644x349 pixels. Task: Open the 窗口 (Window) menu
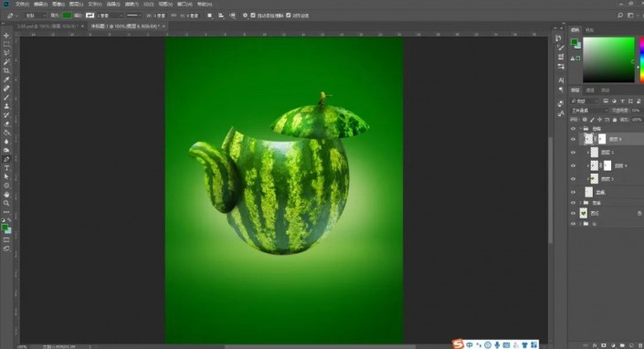coord(185,4)
